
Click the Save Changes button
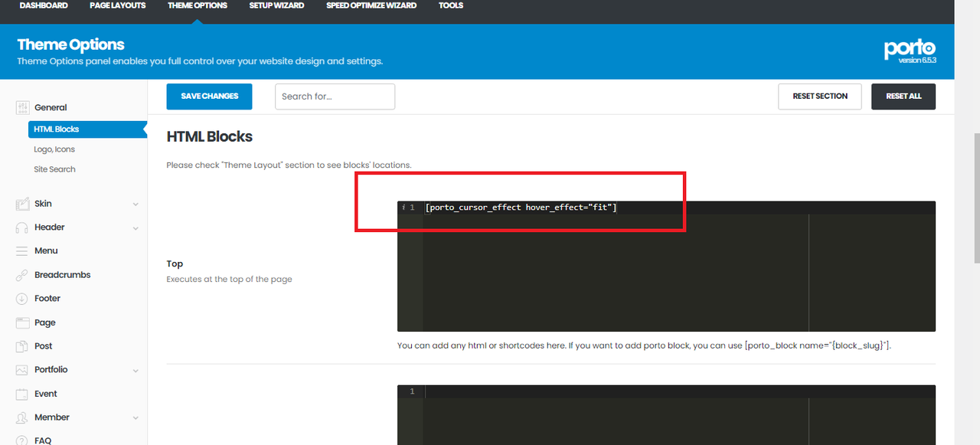[x=210, y=97]
